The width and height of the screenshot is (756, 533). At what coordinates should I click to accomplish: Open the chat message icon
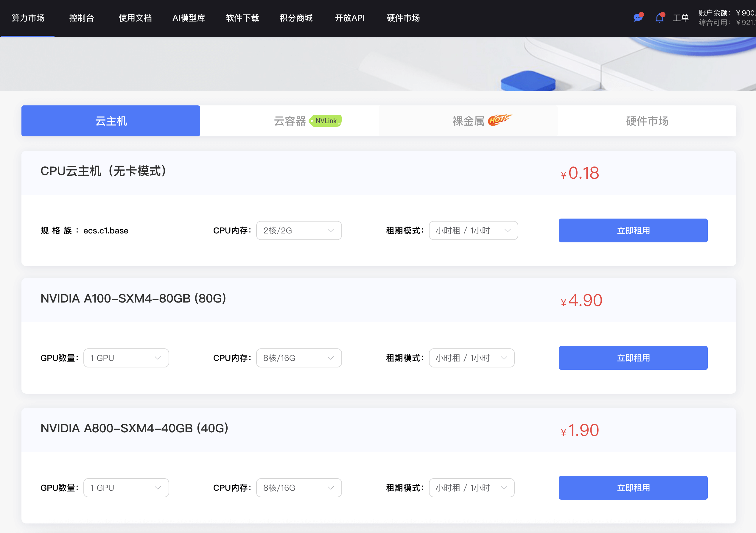pyautogui.click(x=637, y=18)
